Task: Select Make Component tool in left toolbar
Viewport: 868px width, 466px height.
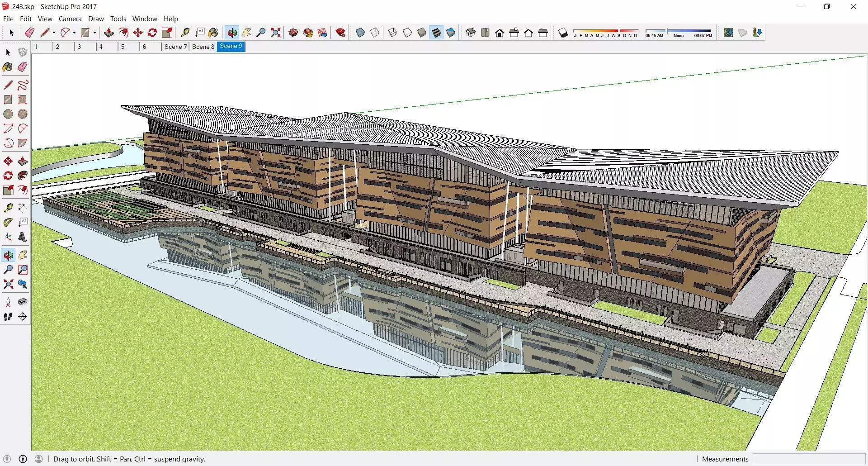Action: 23,52
